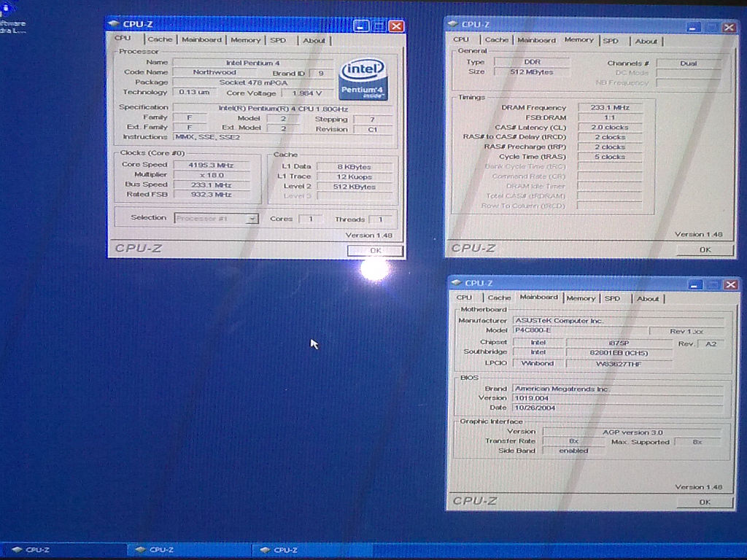Click the Southbridge value "82801EB (ICH5)"
This screenshot has width=747, height=560.
pos(619,353)
